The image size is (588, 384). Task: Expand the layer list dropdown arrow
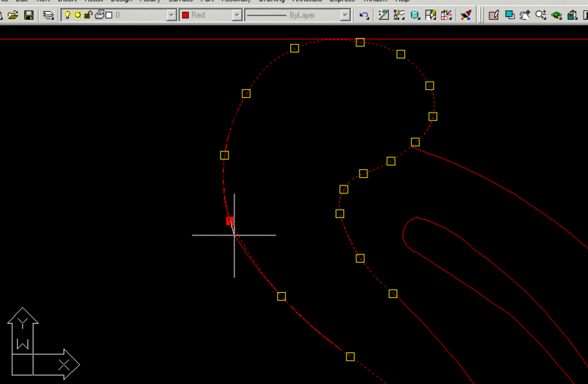tap(171, 15)
